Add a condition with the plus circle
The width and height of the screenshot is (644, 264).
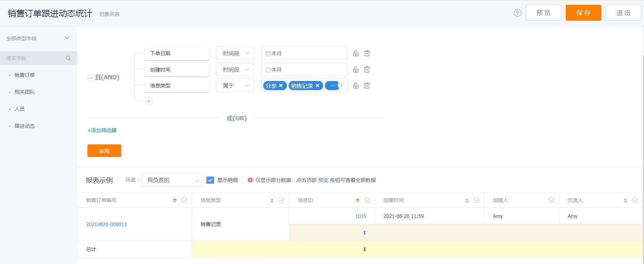[x=149, y=101]
